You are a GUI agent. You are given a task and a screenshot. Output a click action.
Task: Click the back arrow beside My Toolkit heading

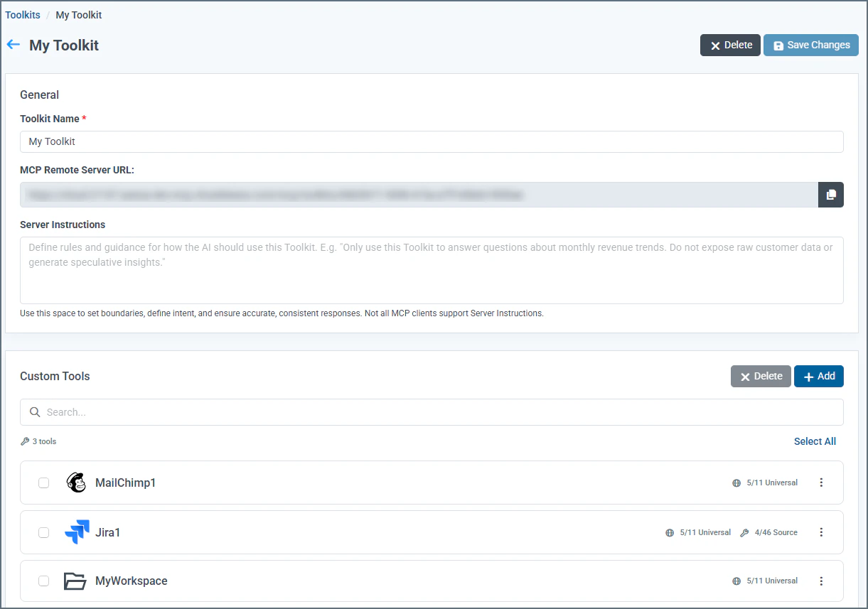click(13, 45)
